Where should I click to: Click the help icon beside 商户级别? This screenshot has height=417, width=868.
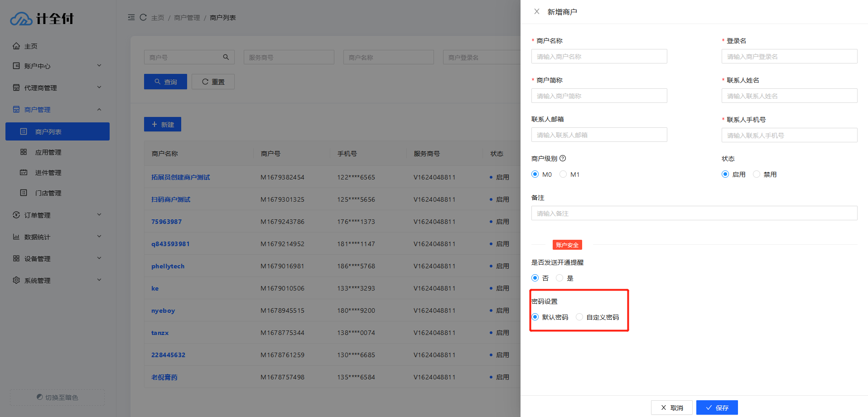click(x=563, y=158)
